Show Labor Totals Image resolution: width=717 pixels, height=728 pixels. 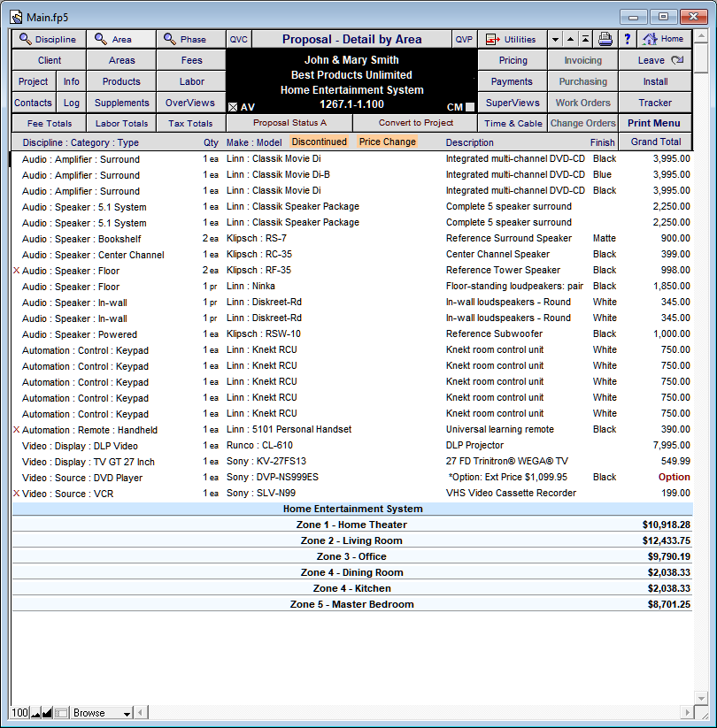coord(121,123)
